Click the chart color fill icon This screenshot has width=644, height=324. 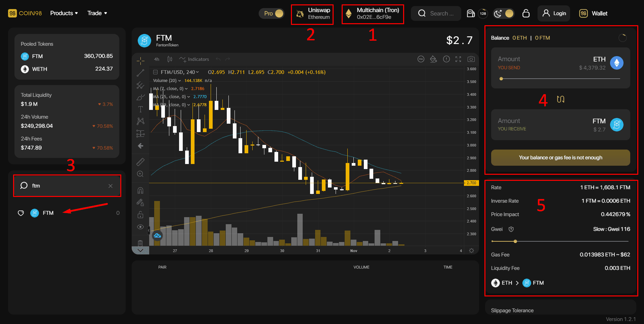click(x=433, y=59)
